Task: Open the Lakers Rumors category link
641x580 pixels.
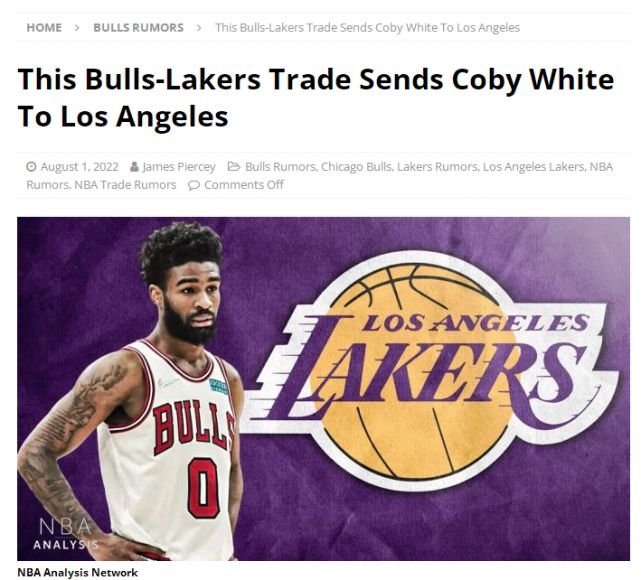Action: point(437,167)
